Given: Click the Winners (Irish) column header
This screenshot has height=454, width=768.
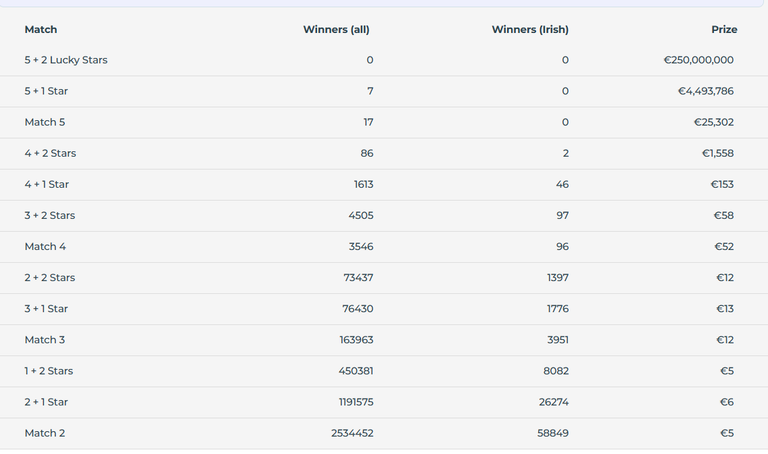Looking at the screenshot, I should (x=530, y=29).
